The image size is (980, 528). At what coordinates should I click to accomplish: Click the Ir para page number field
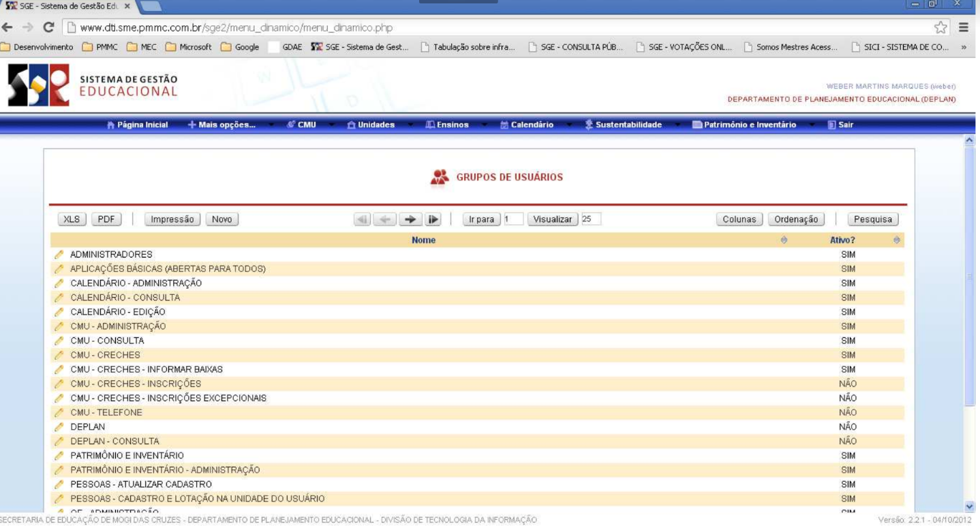513,219
